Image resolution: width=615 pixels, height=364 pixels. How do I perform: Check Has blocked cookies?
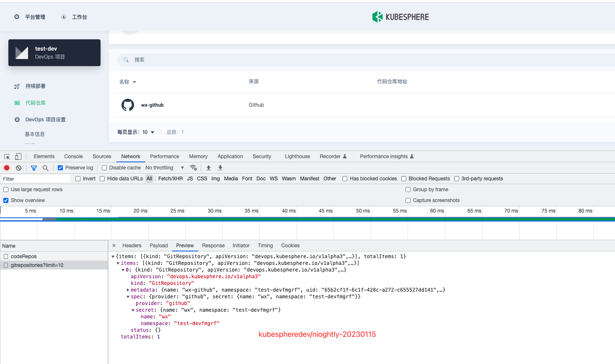(345, 179)
